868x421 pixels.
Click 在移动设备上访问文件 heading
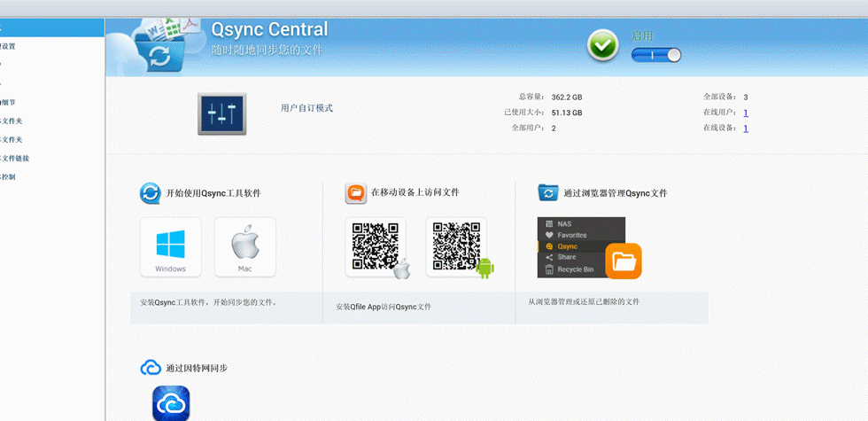point(415,192)
